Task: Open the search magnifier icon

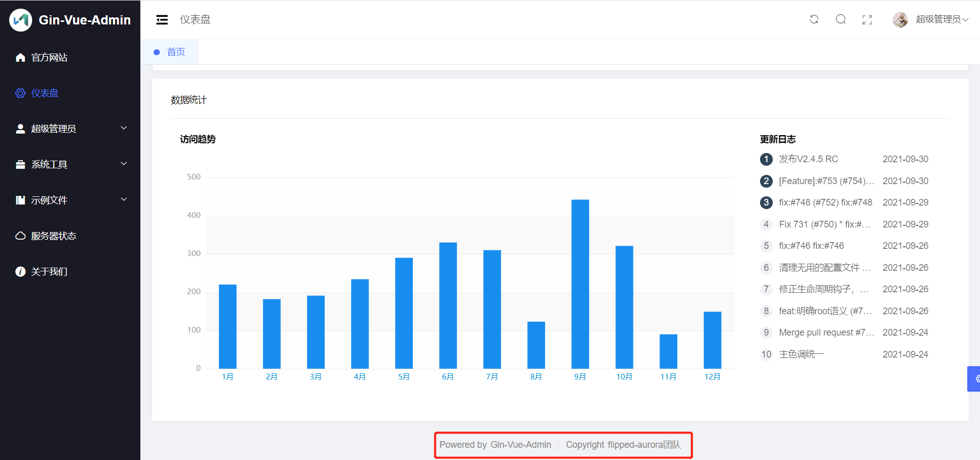Action: [841, 19]
